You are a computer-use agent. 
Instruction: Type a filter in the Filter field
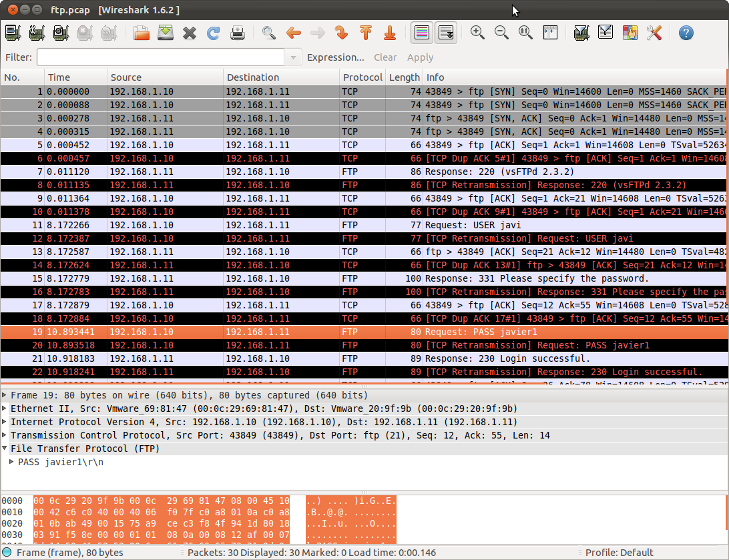pyautogui.click(x=160, y=57)
